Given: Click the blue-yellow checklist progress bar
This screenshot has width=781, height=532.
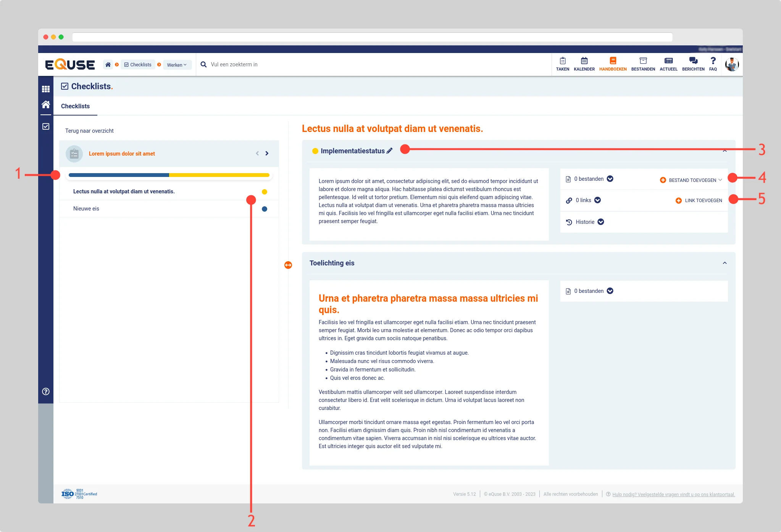Looking at the screenshot, I should 169,175.
